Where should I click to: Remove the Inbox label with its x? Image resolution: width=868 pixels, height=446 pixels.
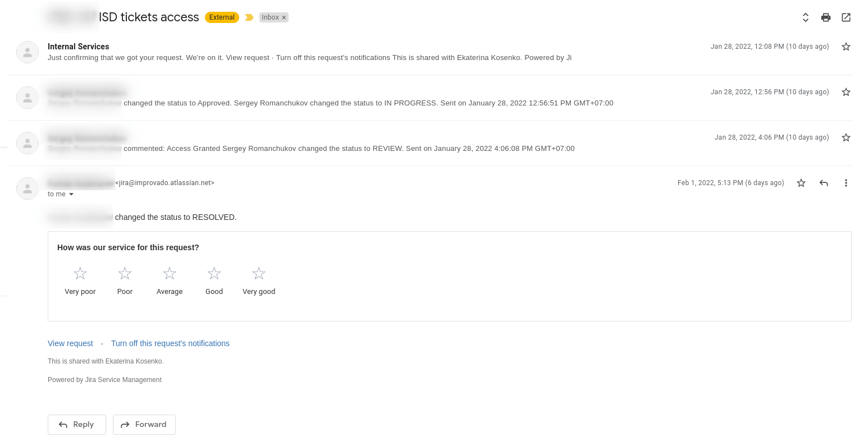(284, 17)
